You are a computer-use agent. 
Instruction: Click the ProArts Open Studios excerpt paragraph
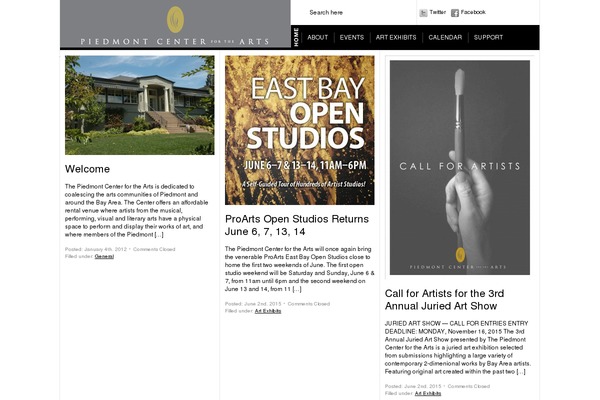300,269
